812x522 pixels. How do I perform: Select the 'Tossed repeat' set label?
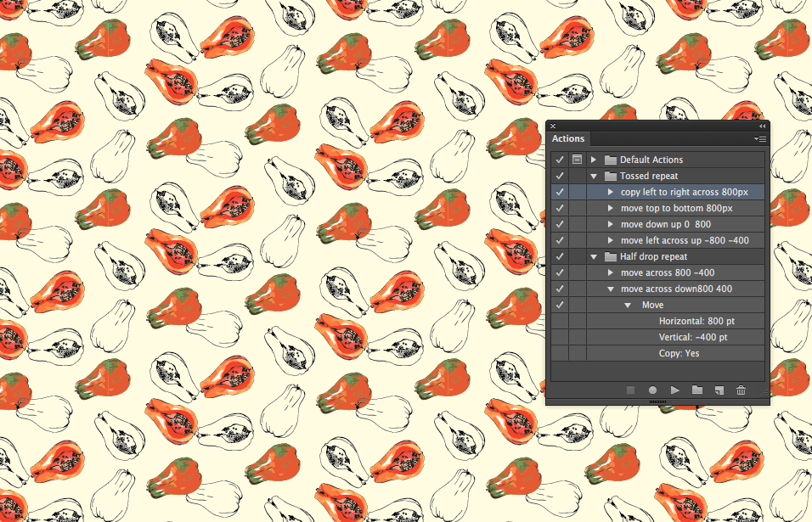pyautogui.click(x=649, y=176)
